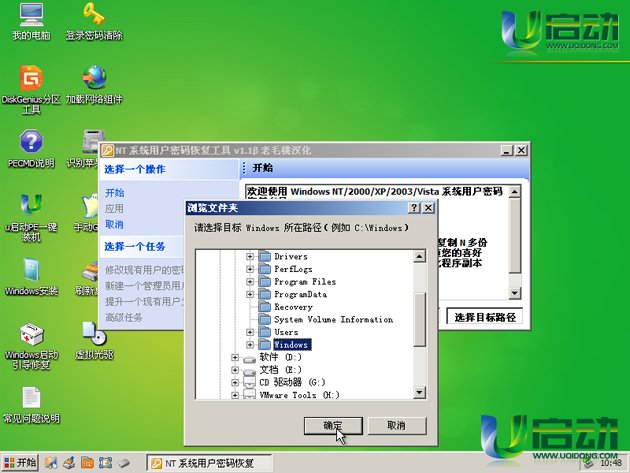This screenshot has height=473, width=630.
Task: Click gray drive quick launch icon
Action: [124, 463]
